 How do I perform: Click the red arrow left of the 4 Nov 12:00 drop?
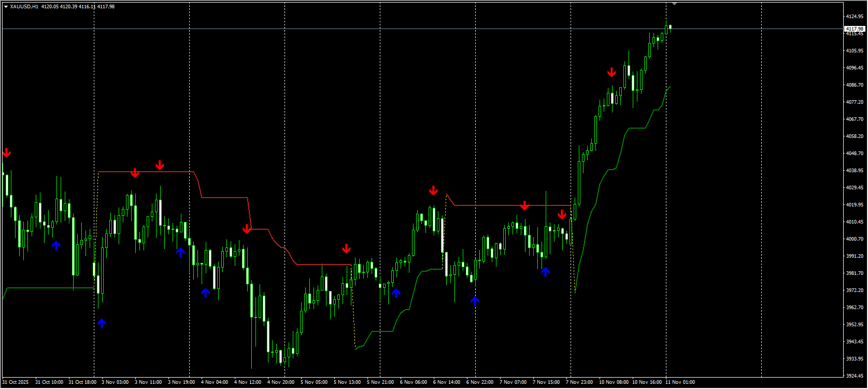pos(247,229)
